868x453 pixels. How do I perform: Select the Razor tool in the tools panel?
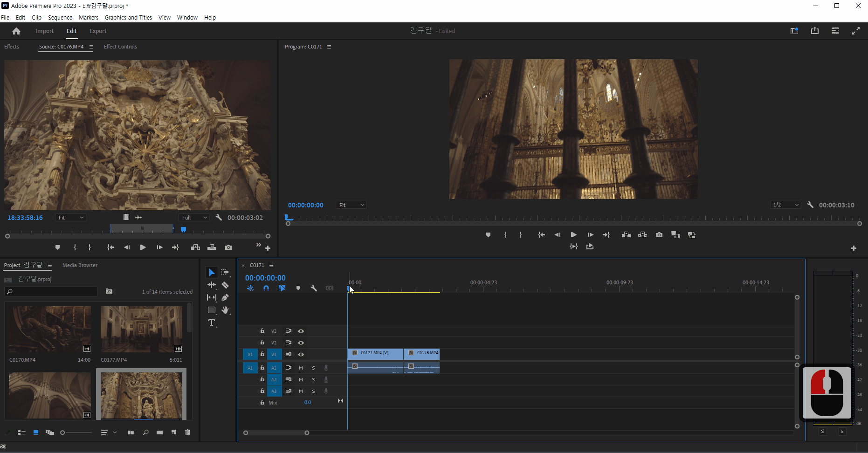(225, 285)
